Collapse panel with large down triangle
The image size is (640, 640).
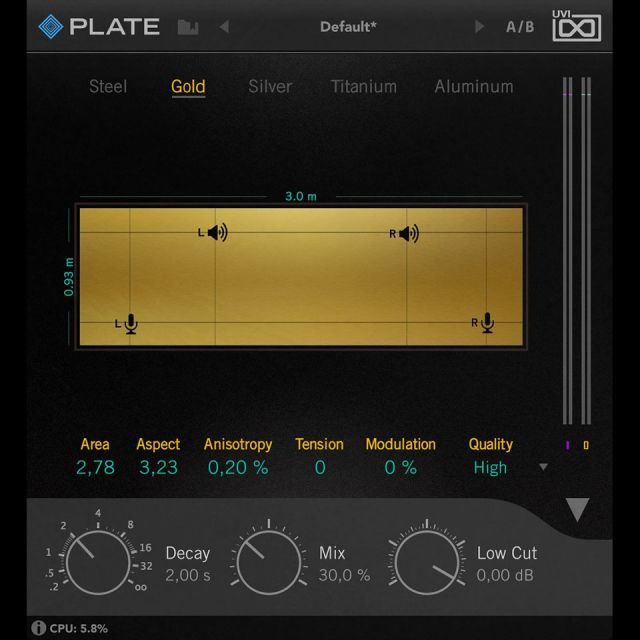577,510
